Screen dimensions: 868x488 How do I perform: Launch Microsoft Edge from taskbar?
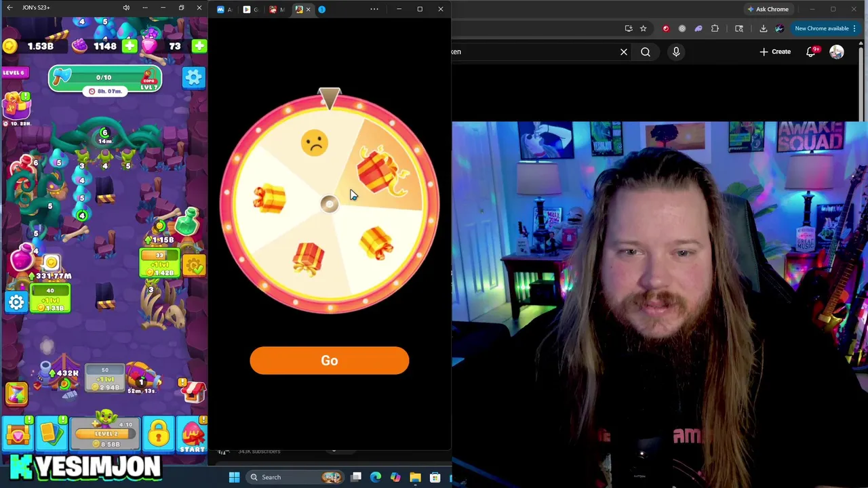376,477
